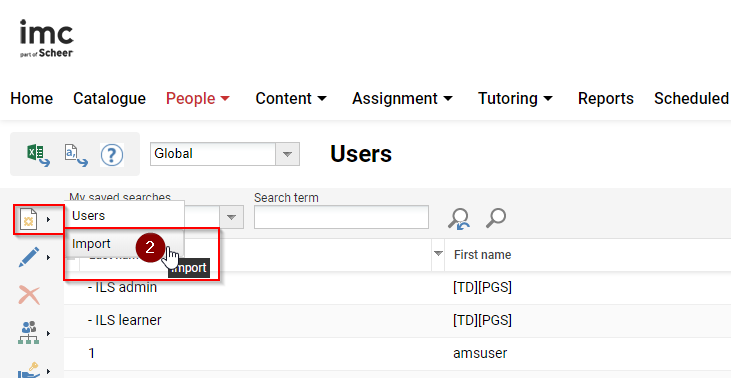Expand the People menu

coord(198,98)
